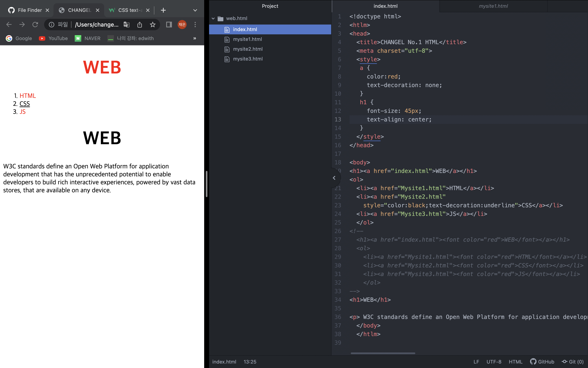Click the mysite3.html file icon
The width and height of the screenshot is (588, 368).
point(227,59)
